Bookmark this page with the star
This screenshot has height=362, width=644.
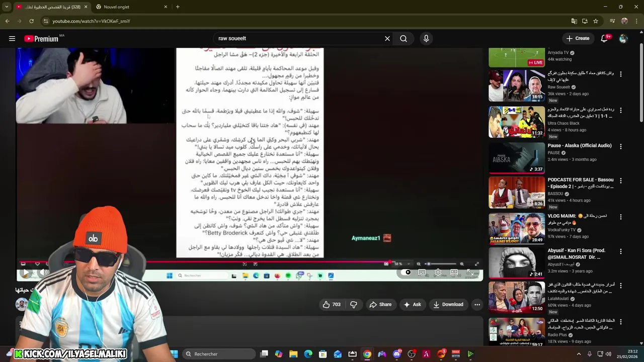(596, 21)
